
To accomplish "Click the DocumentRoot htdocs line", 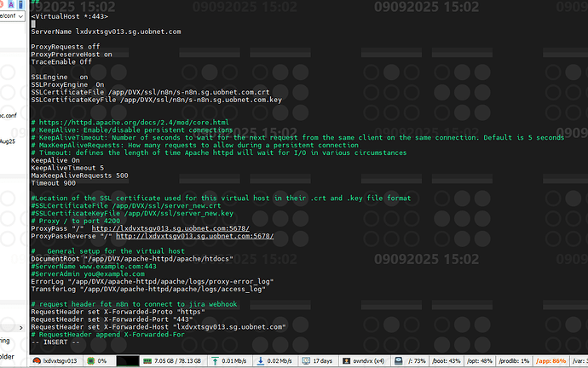I will tap(132, 259).
